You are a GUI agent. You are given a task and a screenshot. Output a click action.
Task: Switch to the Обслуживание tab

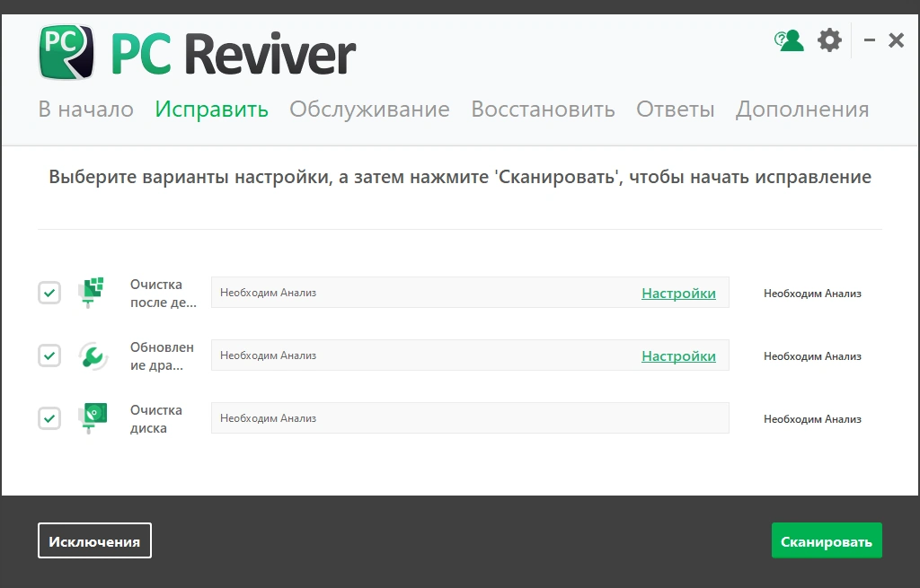tap(369, 110)
